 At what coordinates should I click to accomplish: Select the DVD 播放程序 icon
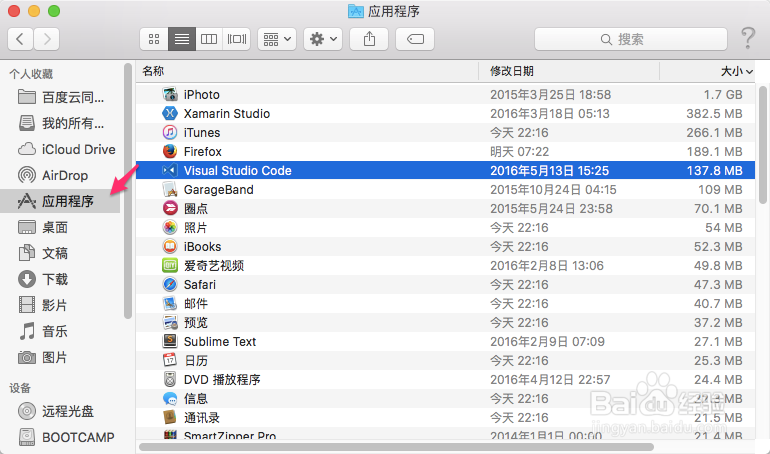pos(170,379)
